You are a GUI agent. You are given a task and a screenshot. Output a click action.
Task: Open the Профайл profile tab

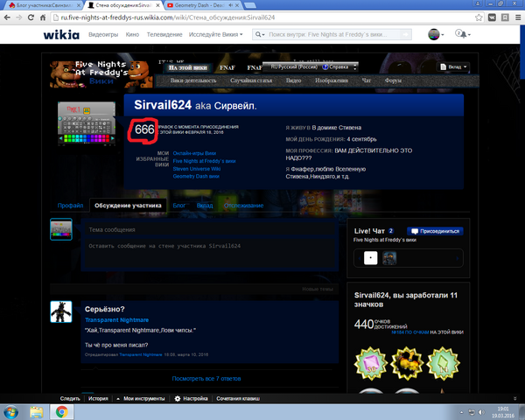point(70,206)
